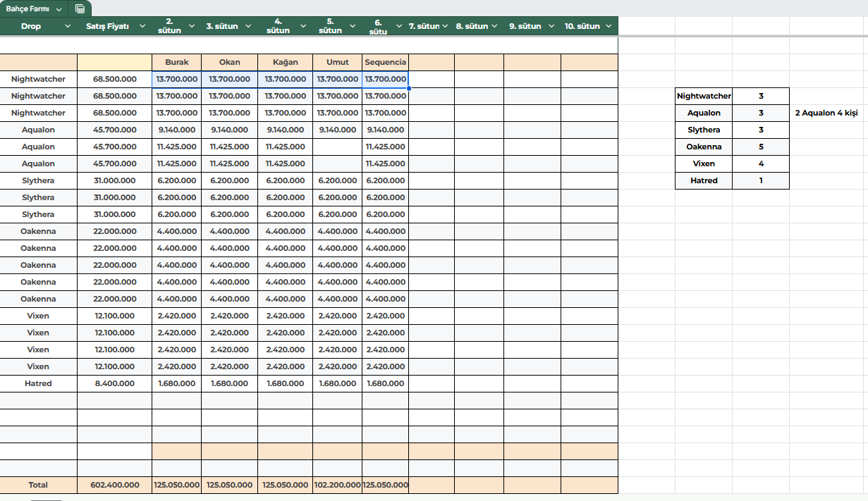Image resolution: width=868 pixels, height=501 pixels.
Task: Expand the Drop column header dropdown
Action: point(68,26)
